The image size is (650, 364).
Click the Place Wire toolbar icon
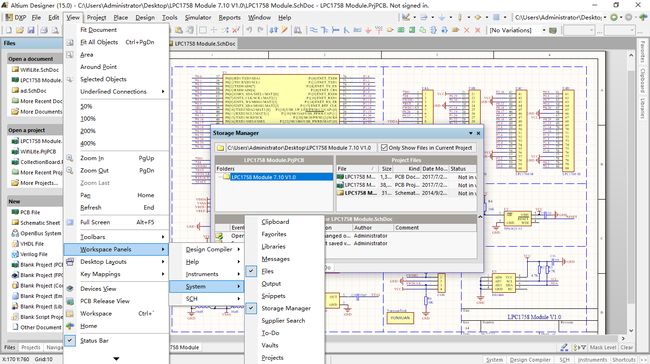pyautogui.click(x=314, y=30)
